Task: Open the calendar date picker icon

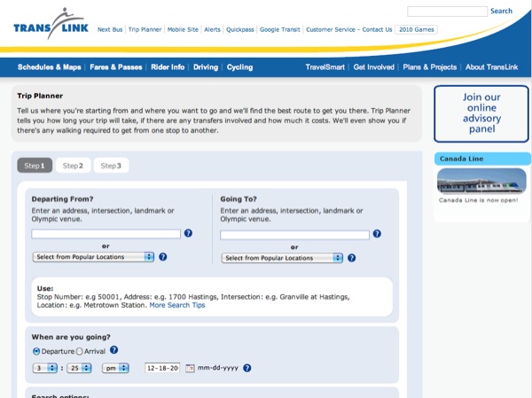Action: tap(190, 368)
